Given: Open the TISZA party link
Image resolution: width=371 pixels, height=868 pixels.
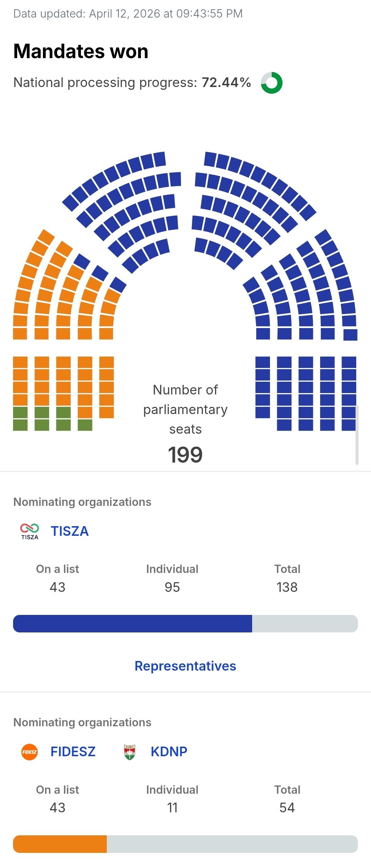Looking at the screenshot, I should (70, 531).
